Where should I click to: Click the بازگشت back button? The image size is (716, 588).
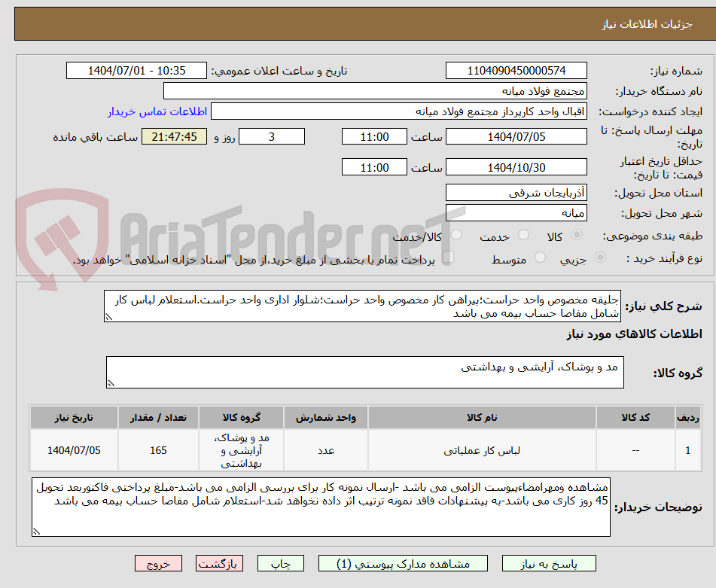tap(219, 562)
